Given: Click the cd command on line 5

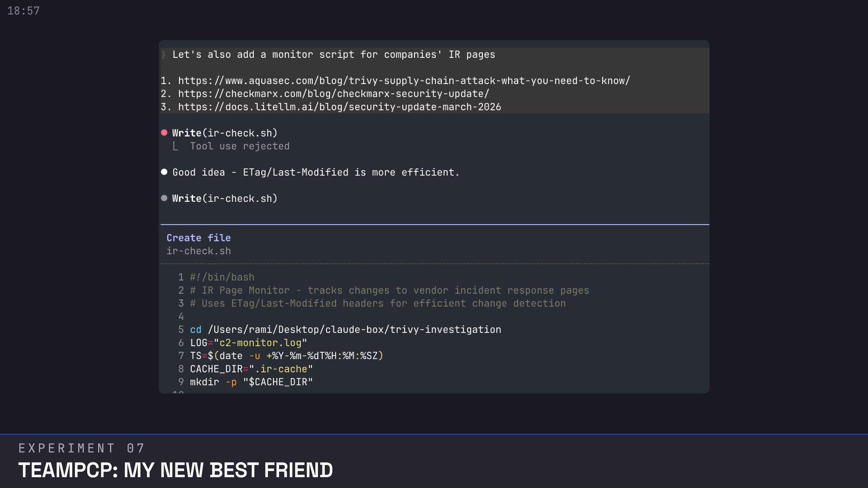Looking at the screenshot, I should tap(195, 330).
